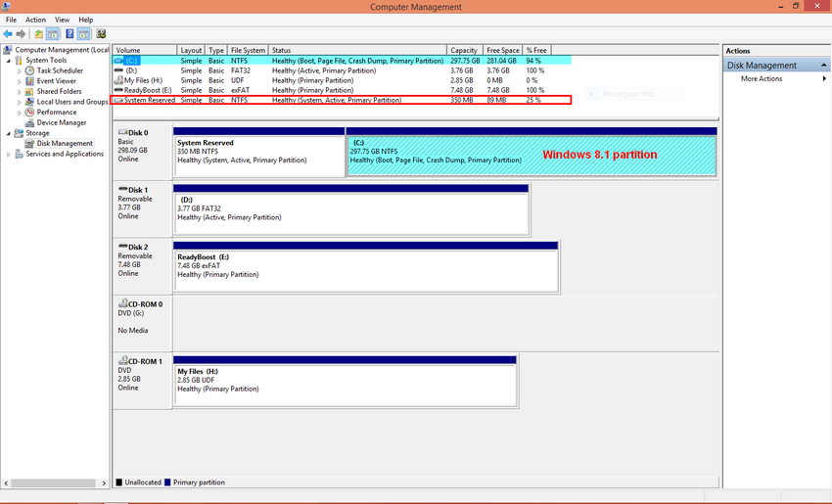This screenshot has width=832, height=504.
Task: Click the System Tools wrench icon
Action: [x=19, y=60]
